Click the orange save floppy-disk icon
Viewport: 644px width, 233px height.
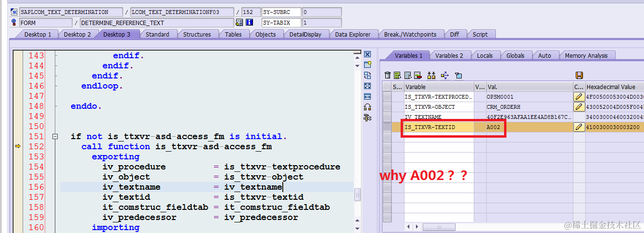[579, 75]
